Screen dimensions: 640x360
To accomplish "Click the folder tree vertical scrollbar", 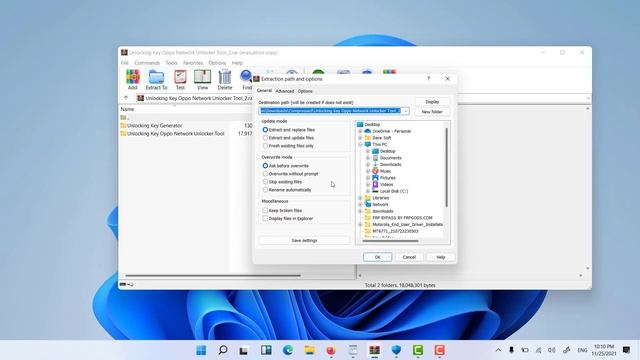I will (x=447, y=167).
